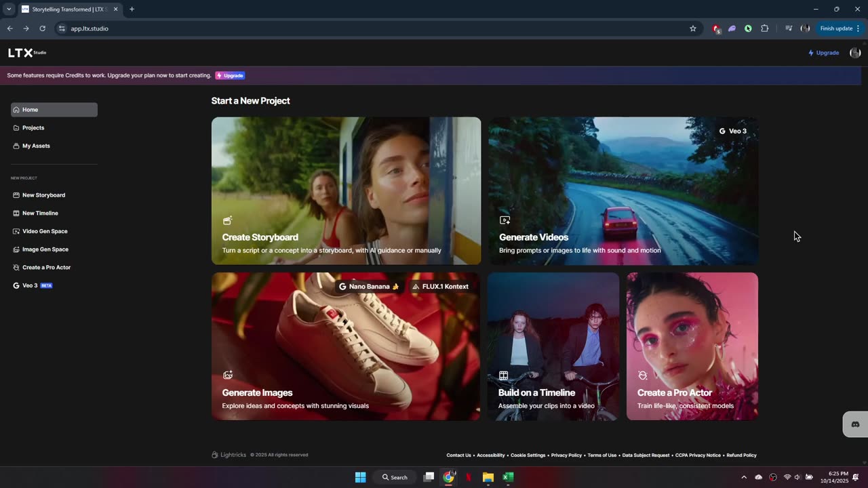Open the Chrome menu three-dots button
The height and width of the screenshot is (488, 868).
(858, 28)
